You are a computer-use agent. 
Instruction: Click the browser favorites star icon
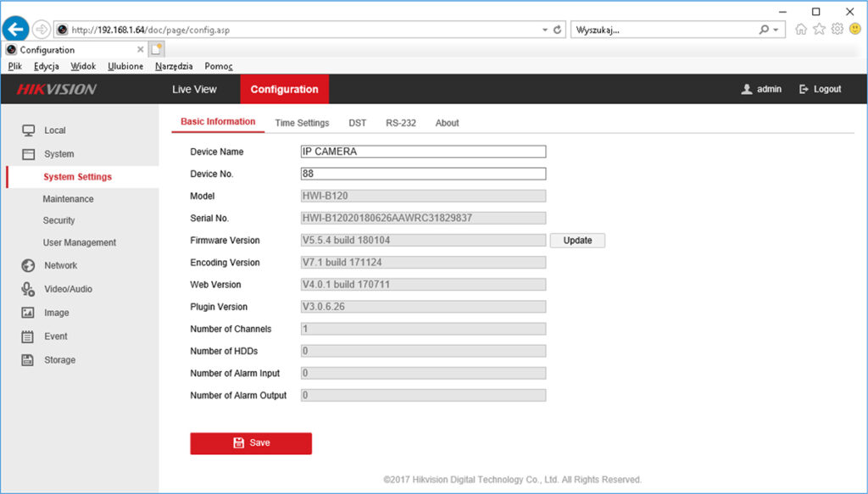click(819, 28)
